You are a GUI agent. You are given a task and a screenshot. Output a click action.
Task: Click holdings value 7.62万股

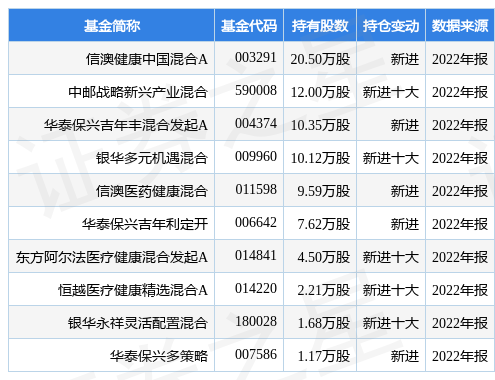point(324,224)
